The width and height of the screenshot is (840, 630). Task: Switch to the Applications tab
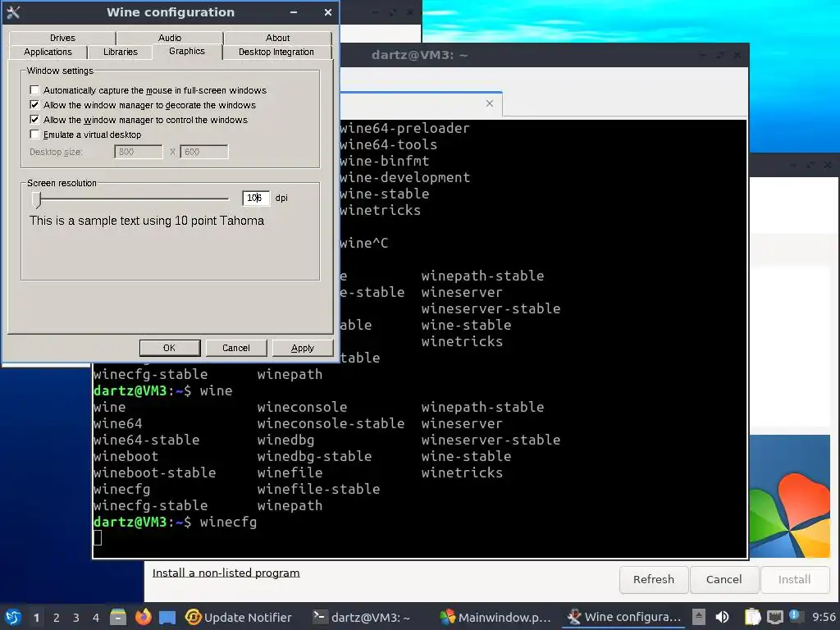48,52
